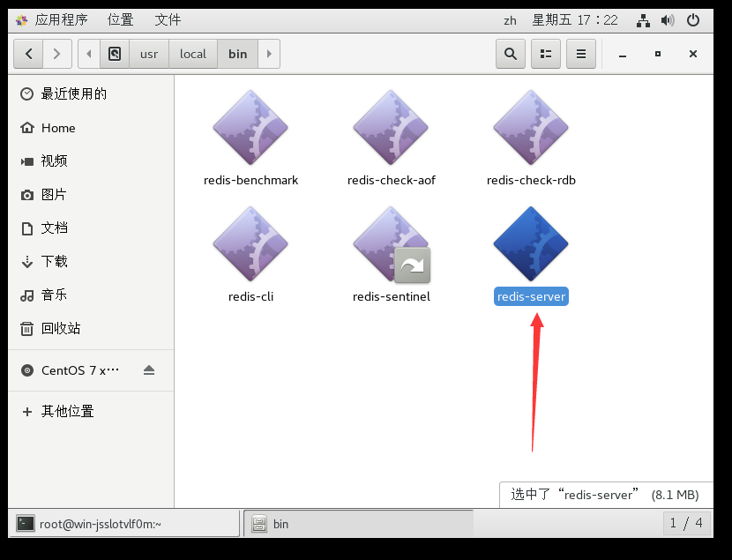Open the 下载 downloads folder in sidebar
732x560 pixels.
pyautogui.click(x=91, y=262)
